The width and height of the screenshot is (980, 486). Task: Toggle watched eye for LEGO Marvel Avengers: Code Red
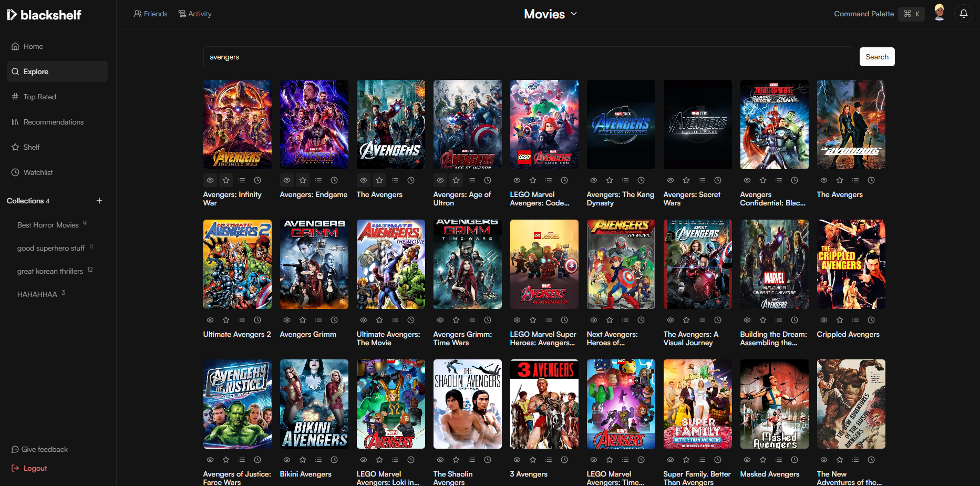517,180
